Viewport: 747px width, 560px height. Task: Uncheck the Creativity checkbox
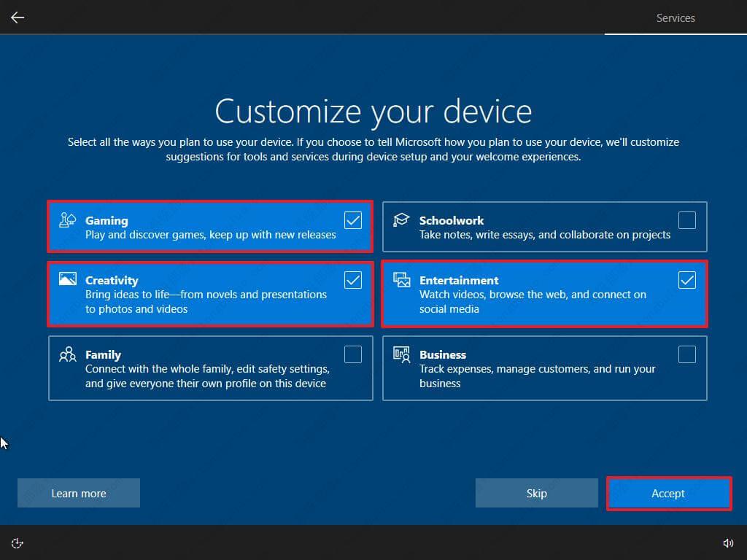coord(353,279)
